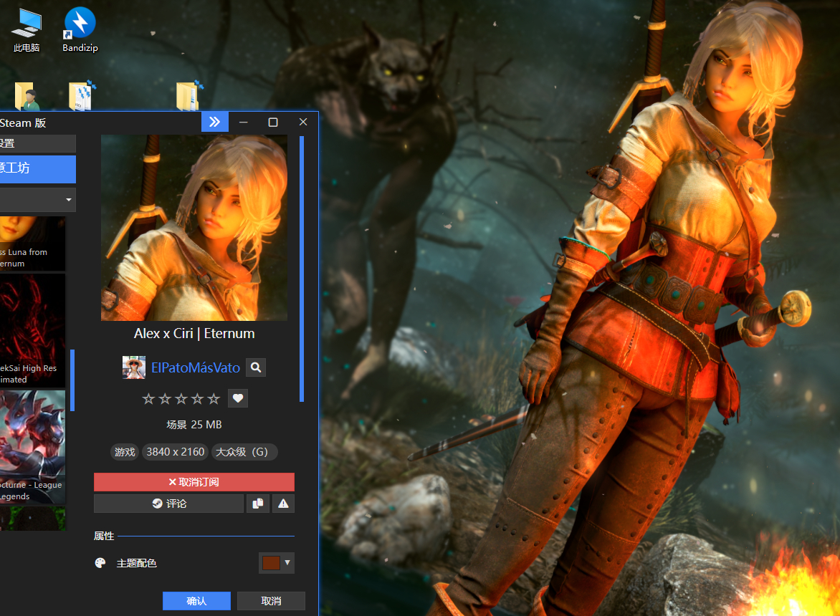Click the details panel vertical scrollbar

[302, 269]
